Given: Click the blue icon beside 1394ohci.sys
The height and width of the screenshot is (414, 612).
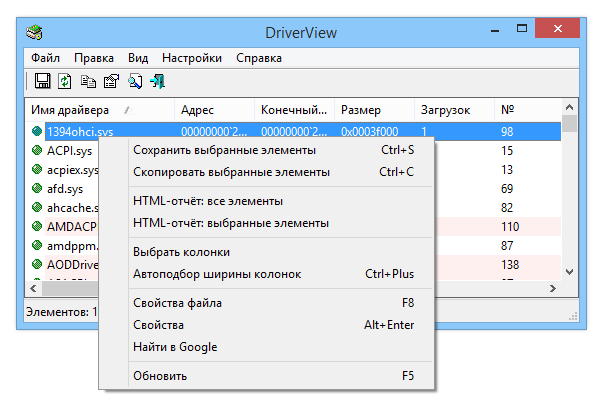Looking at the screenshot, I should [x=37, y=131].
